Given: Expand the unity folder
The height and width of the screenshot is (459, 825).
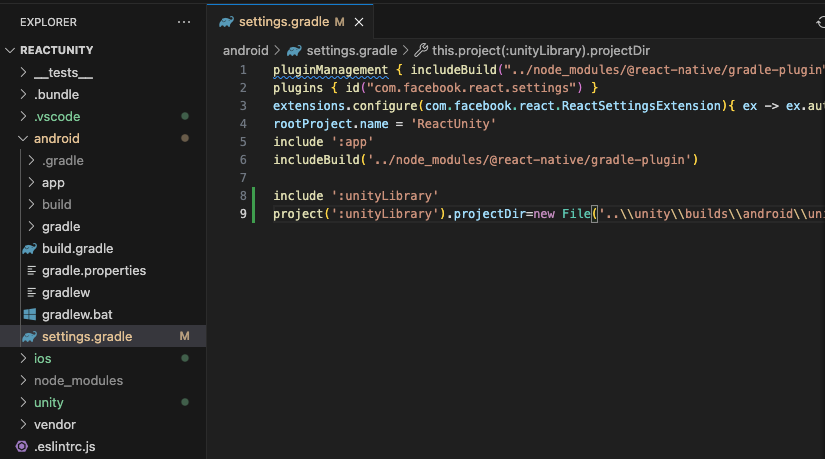Looking at the screenshot, I should click(48, 403).
